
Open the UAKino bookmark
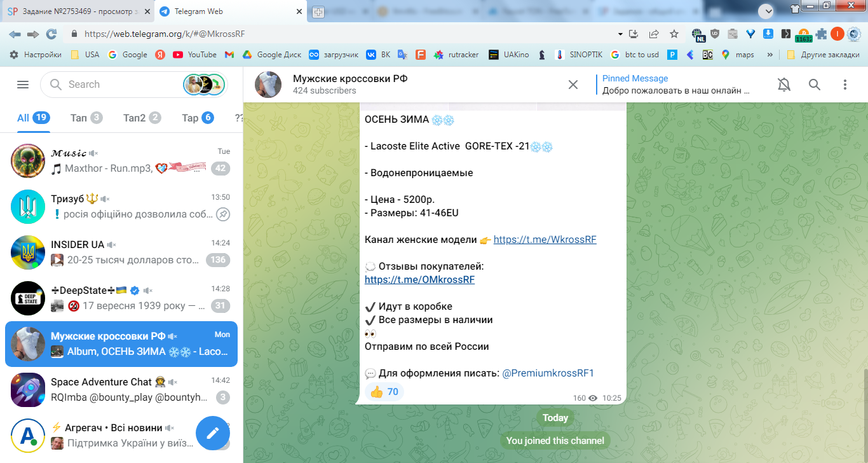coord(508,55)
